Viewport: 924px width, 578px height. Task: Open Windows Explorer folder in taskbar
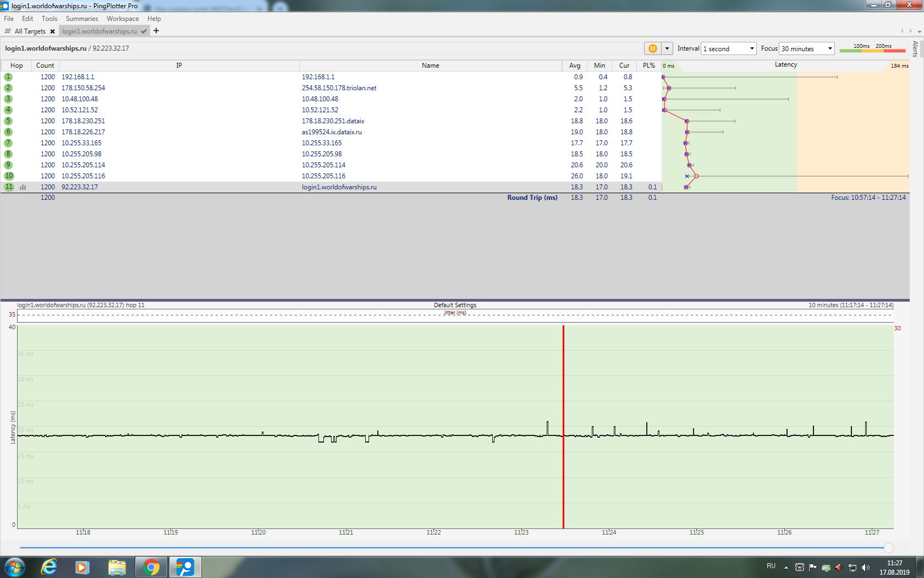pos(117,567)
